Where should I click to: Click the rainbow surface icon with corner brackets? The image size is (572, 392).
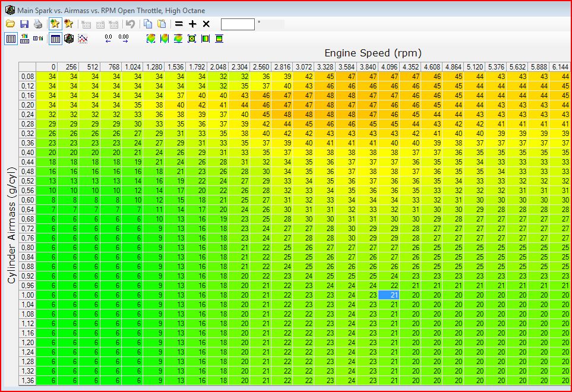coord(151,39)
